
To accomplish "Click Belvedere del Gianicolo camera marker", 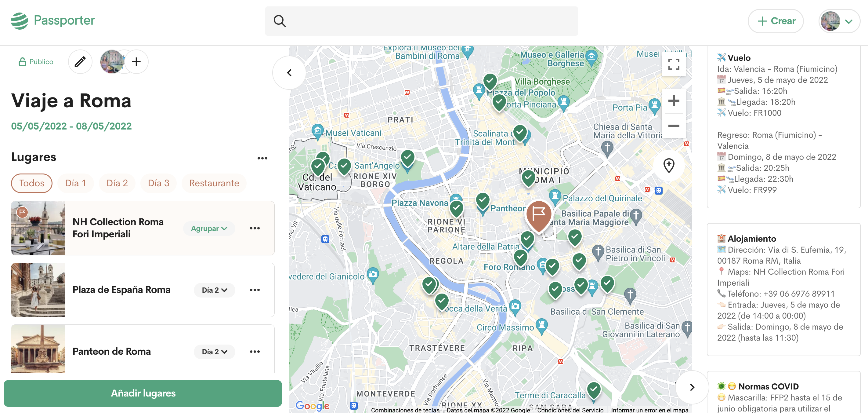I will pos(373,275).
